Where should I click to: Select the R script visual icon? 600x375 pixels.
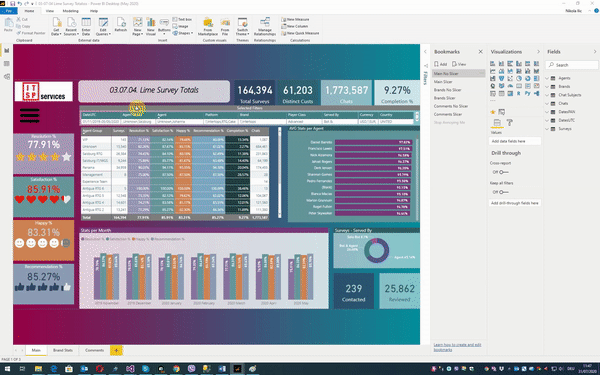(519, 93)
